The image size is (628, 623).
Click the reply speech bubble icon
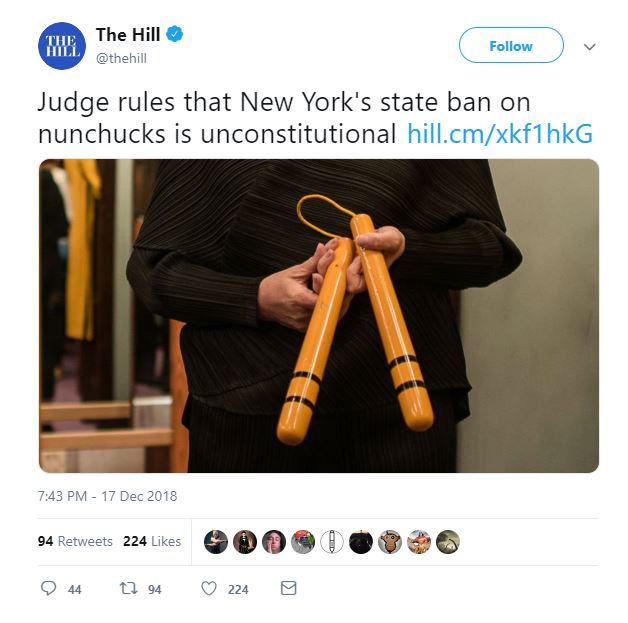(48, 588)
